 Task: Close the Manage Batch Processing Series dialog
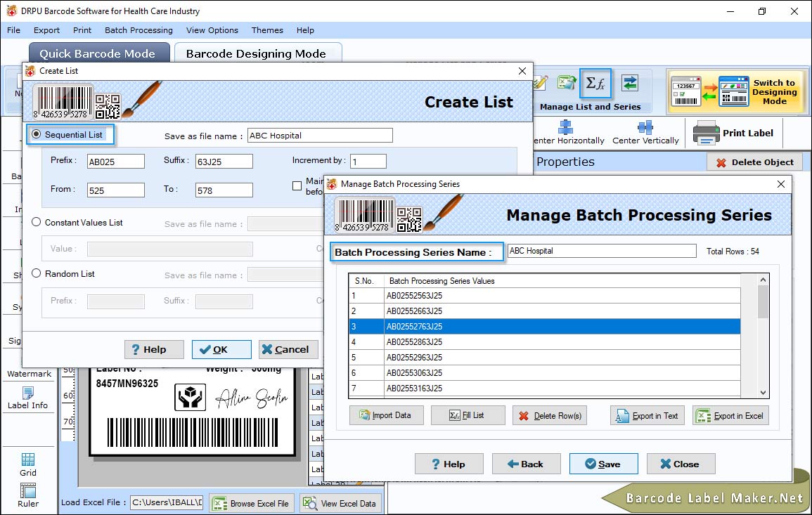pos(781,184)
